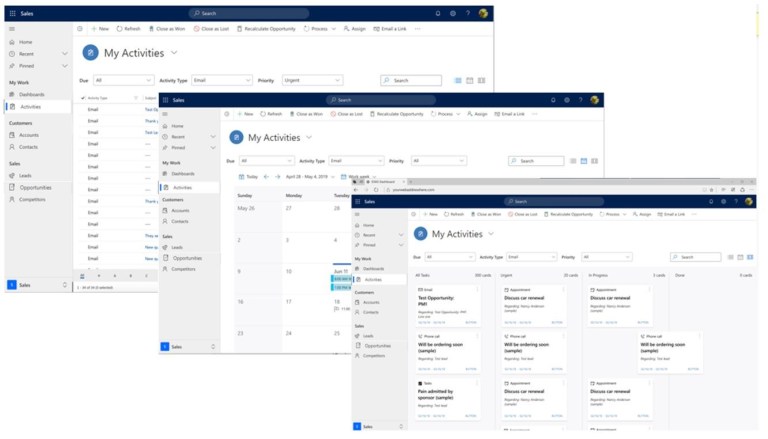
Task: Open Priority Urgent dropdown in back window
Action: point(312,80)
